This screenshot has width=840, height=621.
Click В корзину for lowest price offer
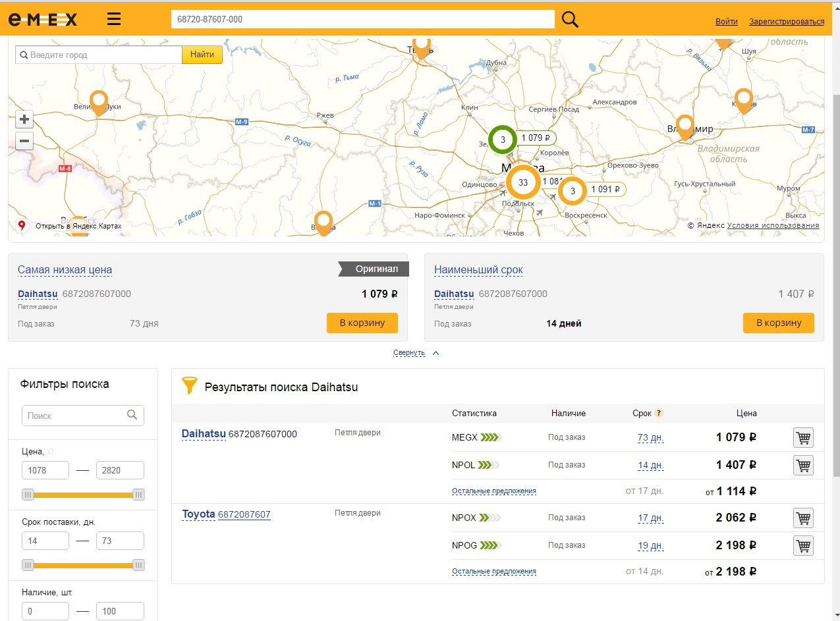point(362,323)
